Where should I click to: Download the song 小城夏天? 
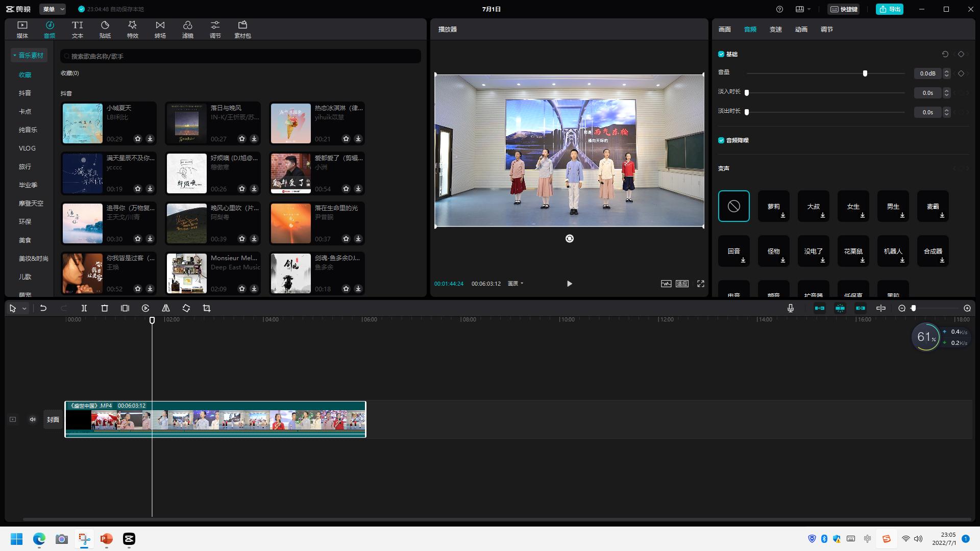(x=150, y=139)
